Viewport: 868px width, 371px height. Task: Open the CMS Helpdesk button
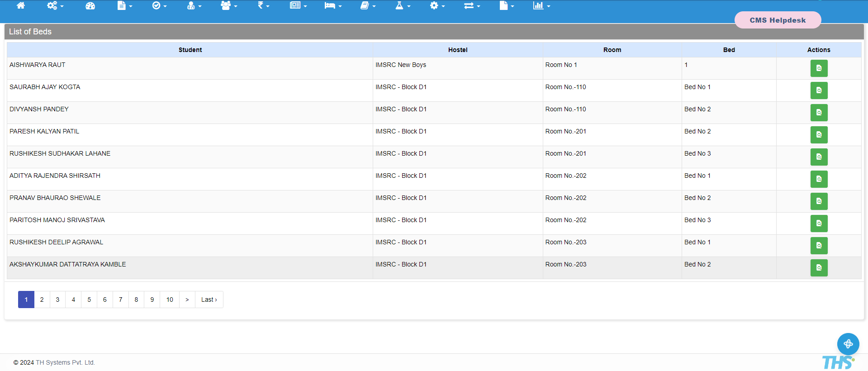[778, 20]
